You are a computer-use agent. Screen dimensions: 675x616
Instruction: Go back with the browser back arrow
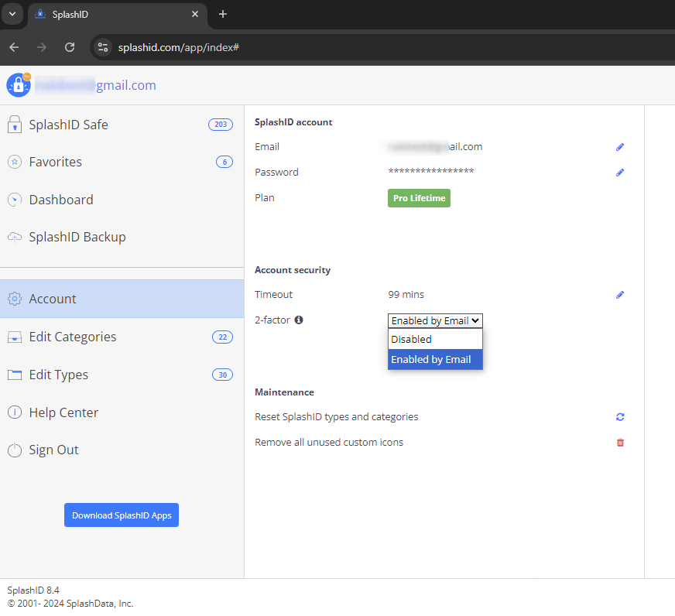[x=14, y=47]
